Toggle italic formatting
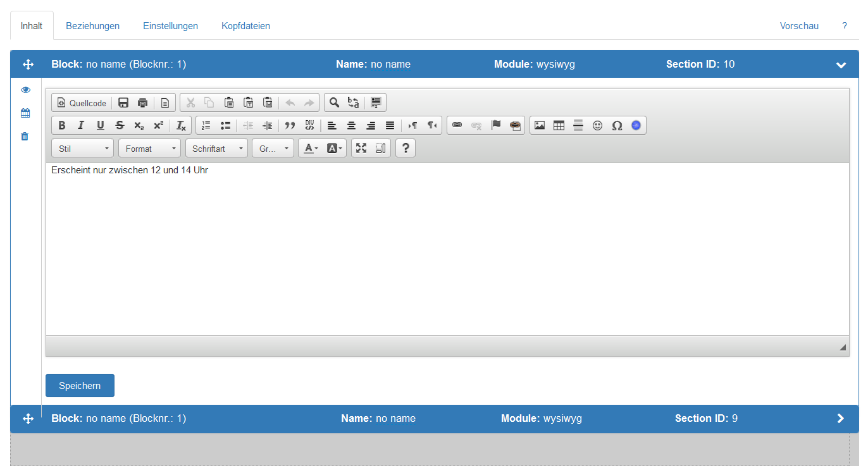868x475 pixels. point(81,125)
